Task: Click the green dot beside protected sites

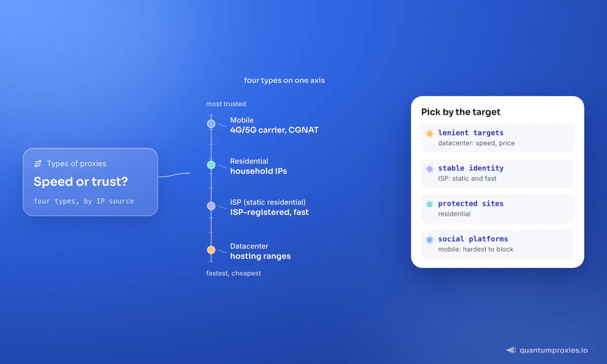Action: point(429,204)
